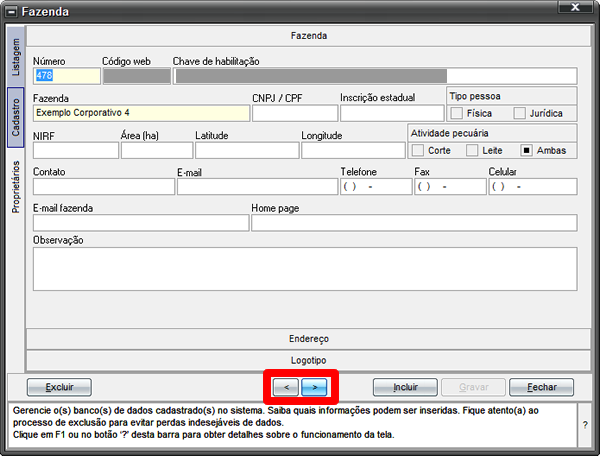
Task: Click the Área (ha) field
Action: [x=157, y=150]
